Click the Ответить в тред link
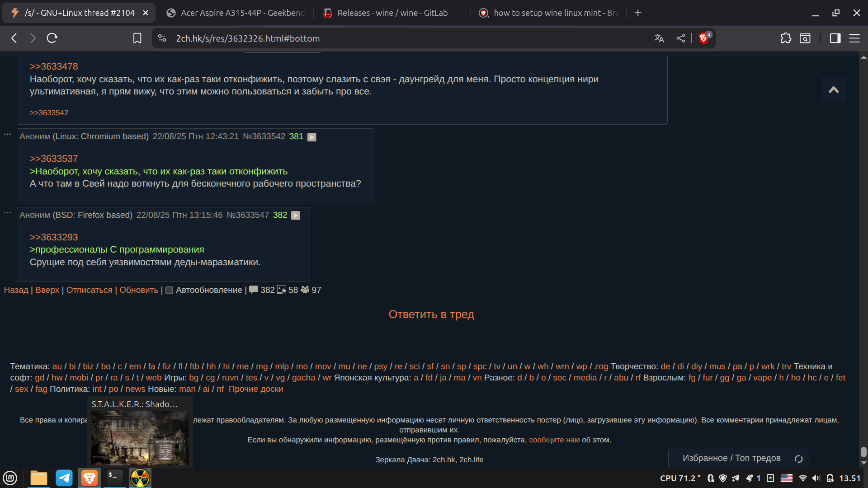Image resolution: width=868 pixels, height=488 pixels. pos(431,314)
